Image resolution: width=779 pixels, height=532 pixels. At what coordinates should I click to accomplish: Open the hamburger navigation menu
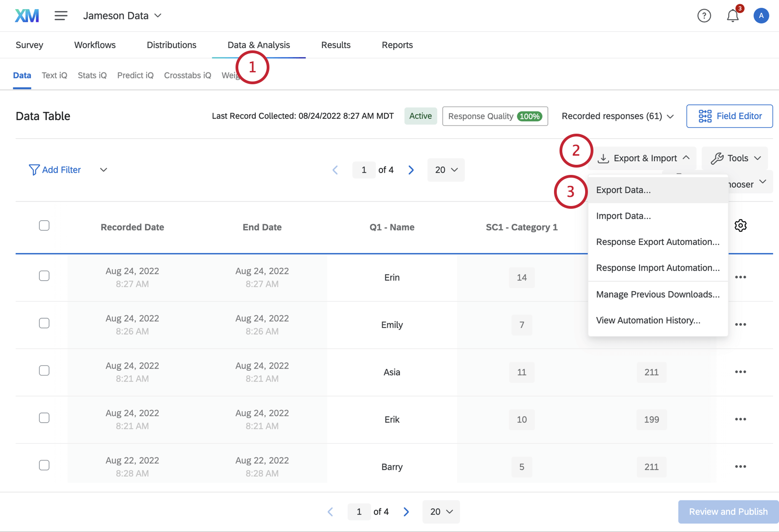coord(60,15)
